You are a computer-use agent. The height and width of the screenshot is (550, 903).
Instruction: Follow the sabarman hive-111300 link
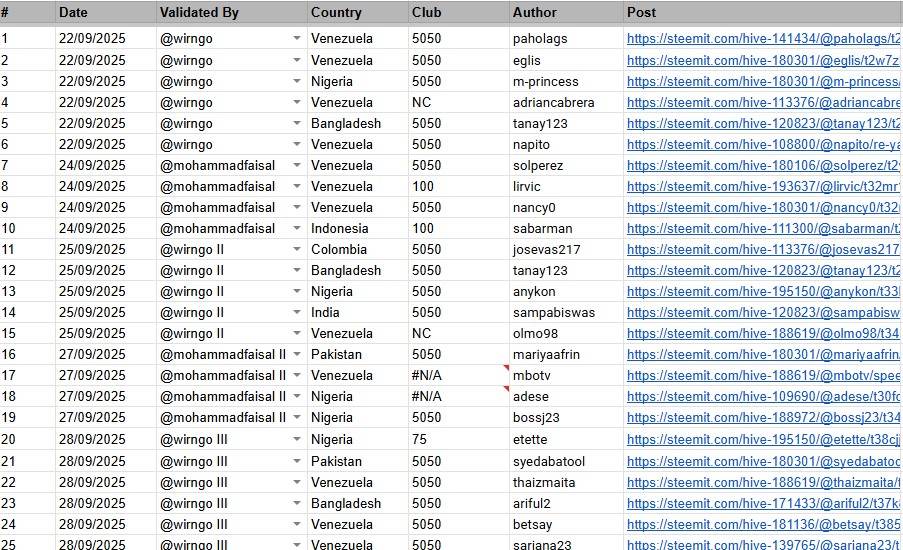click(763, 229)
